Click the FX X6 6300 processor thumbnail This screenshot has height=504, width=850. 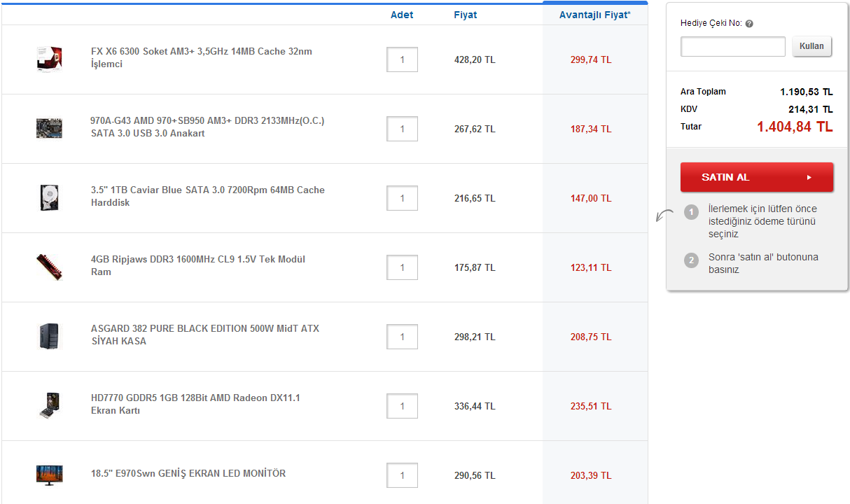[x=50, y=59]
